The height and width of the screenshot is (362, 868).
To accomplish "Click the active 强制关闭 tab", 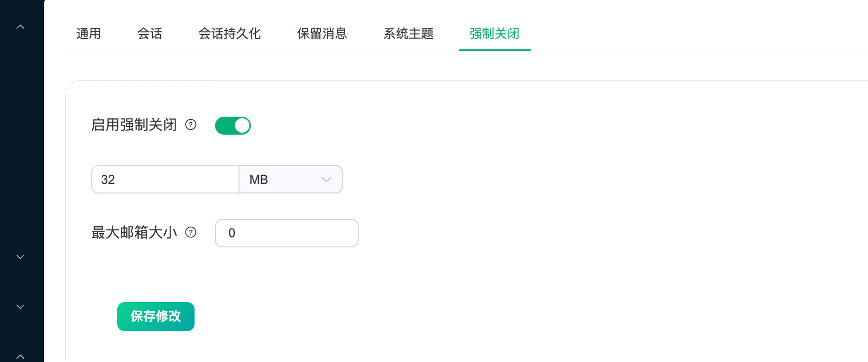I will 494,33.
